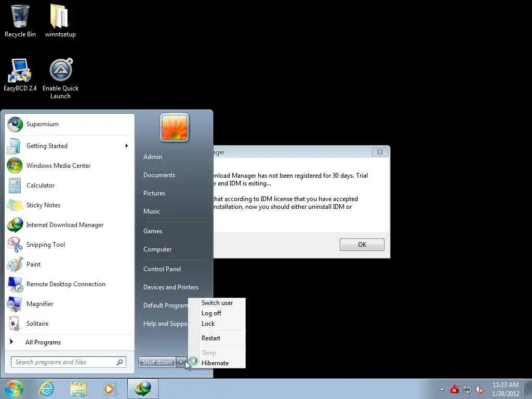Click the muted volume tray icon
The width and height of the screenshot is (532, 399).
[480, 390]
